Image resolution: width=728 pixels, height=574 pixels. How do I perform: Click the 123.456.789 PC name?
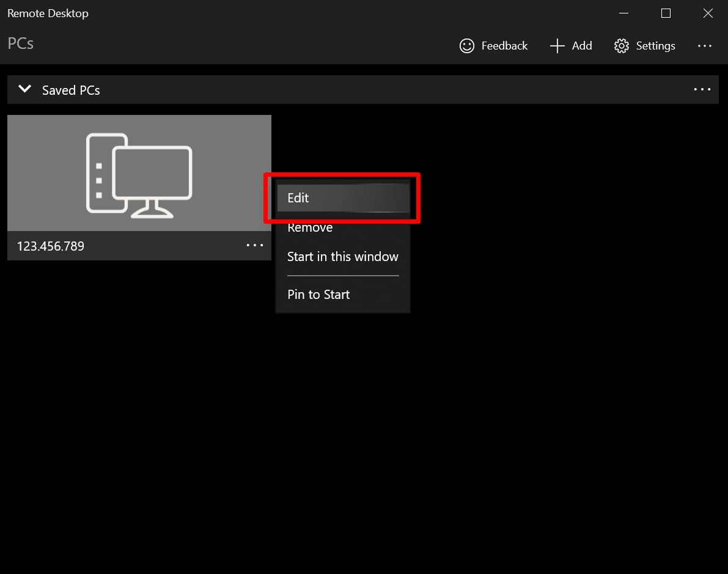51,246
